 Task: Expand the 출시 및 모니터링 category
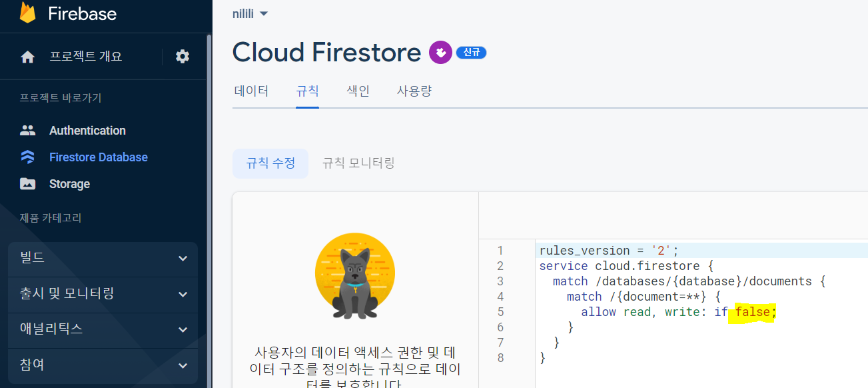coord(103,294)
